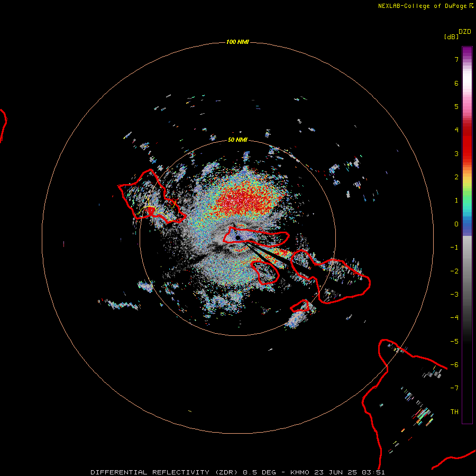This screenshot has height=476, width=476.
Task: Click the 5 dB tick label
Action: 456,106
